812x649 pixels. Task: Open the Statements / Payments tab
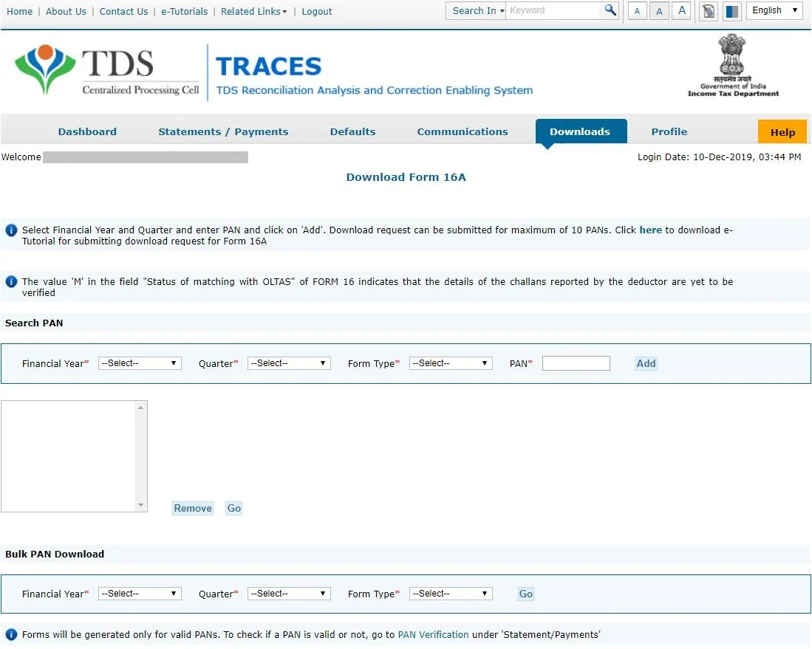point(223,131)
